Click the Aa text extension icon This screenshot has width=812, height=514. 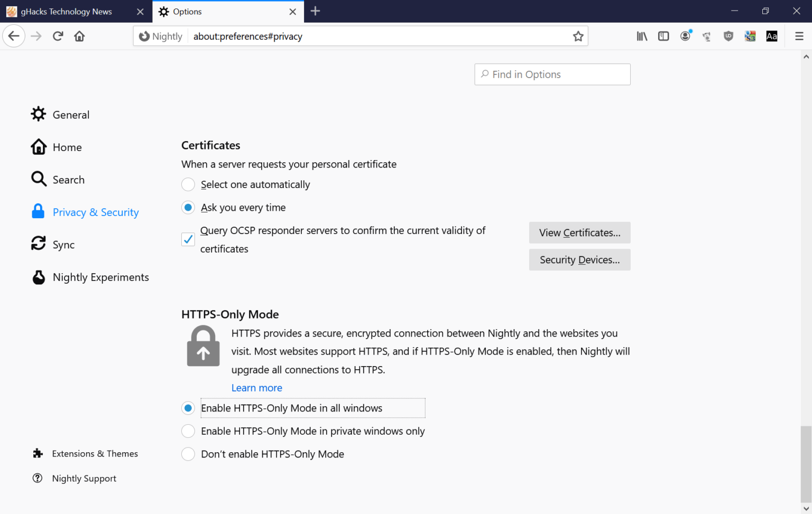(771, 36)
